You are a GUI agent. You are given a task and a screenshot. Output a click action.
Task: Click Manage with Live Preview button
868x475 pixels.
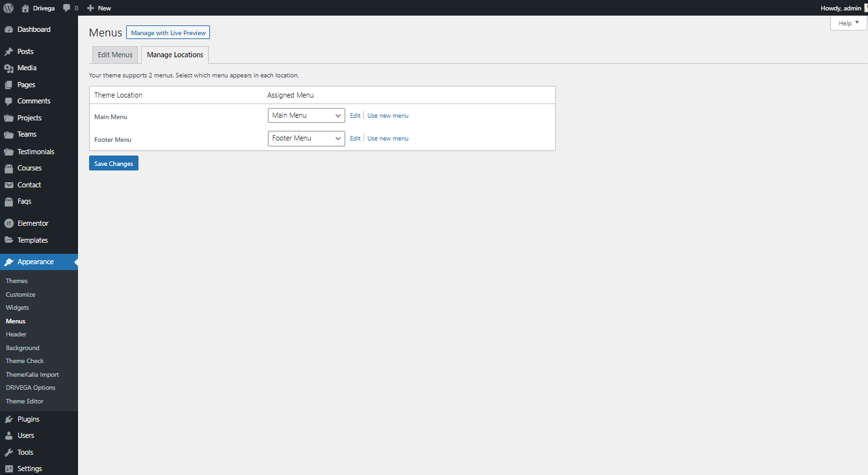(168, 33)
